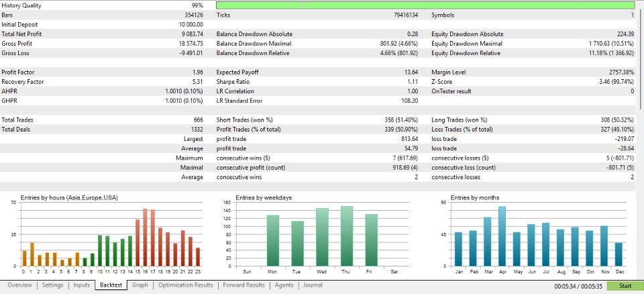The height and width of the screenshot is (294, 644).
Task: Click the Total Trades value 666
Action: [199, 120]
